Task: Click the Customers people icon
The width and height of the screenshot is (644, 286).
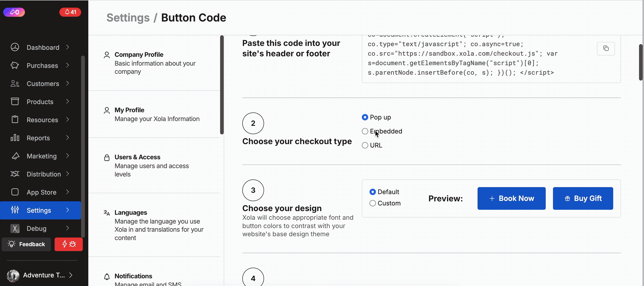Action: pos(15,83)
